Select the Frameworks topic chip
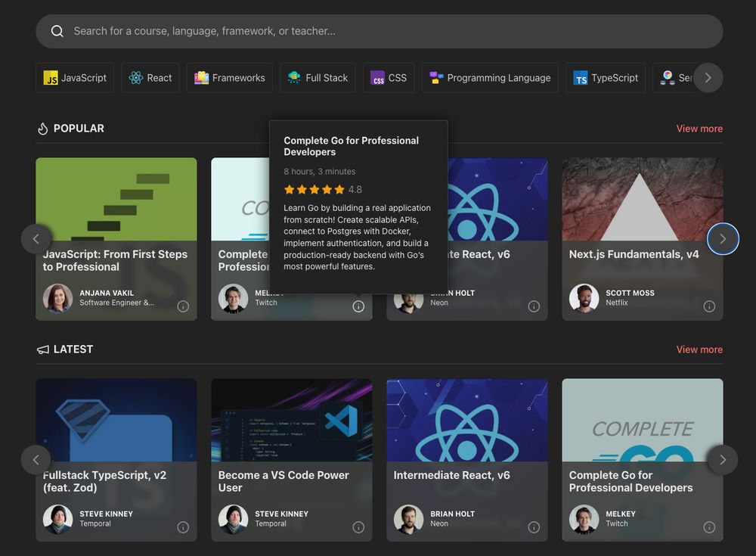The height and width of the screenshot is (556, 756). click(230, 78)
